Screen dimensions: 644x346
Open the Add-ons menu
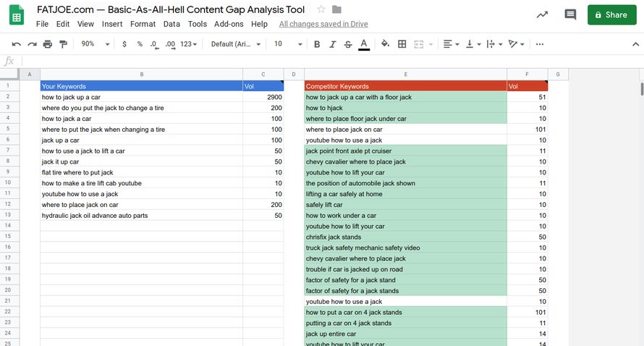[x=229, y=24]
